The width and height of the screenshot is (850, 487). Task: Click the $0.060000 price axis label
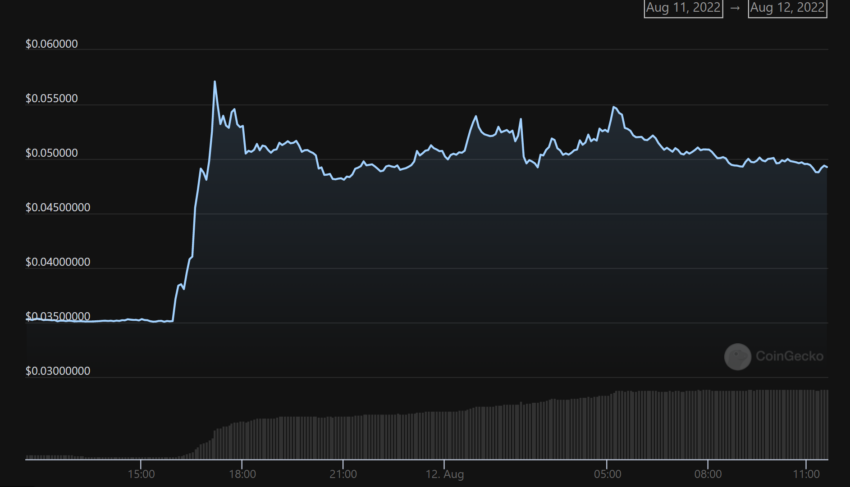point(51,44)
